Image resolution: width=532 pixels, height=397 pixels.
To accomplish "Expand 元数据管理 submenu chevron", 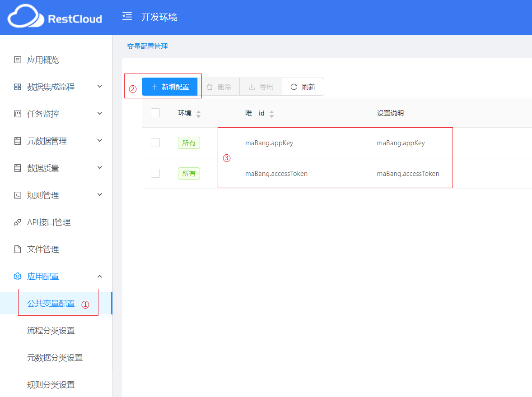I will [100, 141].
